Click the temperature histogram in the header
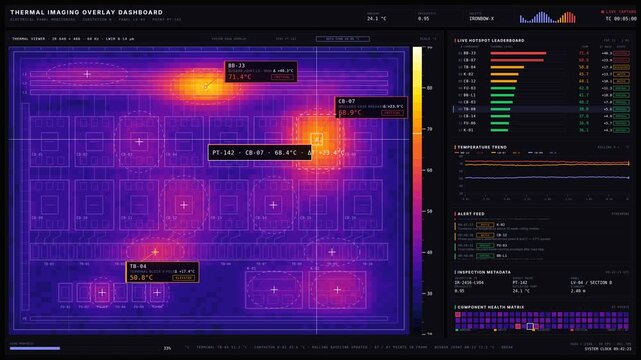This screenshot has height=360, width=641. click(548, 17)
